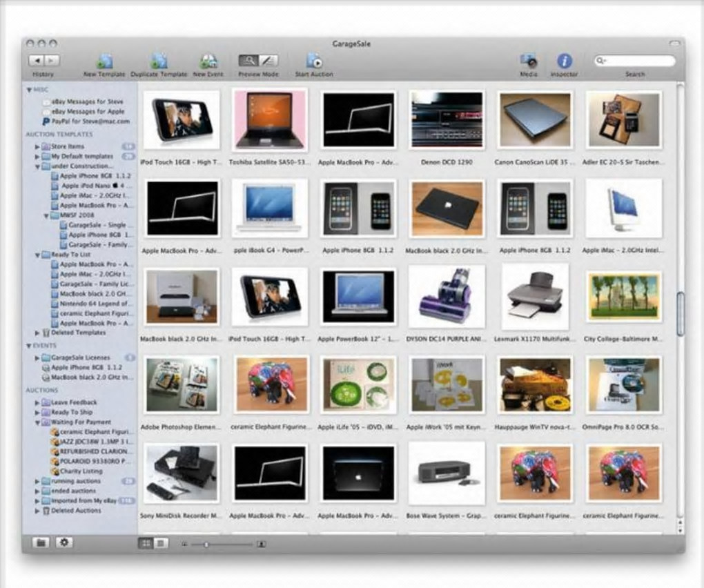The width and height of the screenshot is (704, 588).
Task: Expand Imported from My eBay folder
Action: click(x=37, y=501)
